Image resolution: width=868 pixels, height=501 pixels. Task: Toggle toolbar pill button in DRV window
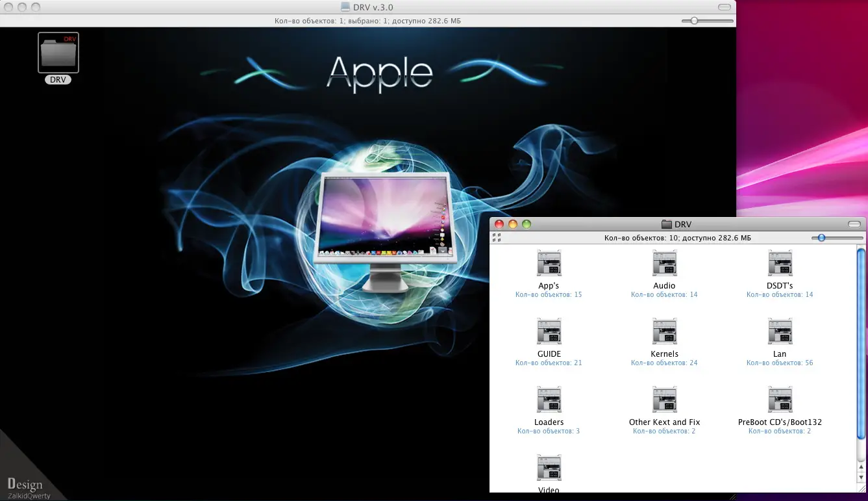[854, 224]
